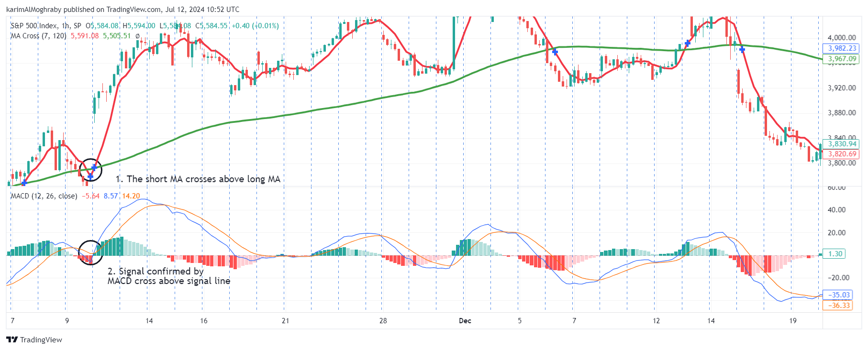868x350 pixels.
Task: Click the 21 date label on time axis
Action: click(285, 321)
